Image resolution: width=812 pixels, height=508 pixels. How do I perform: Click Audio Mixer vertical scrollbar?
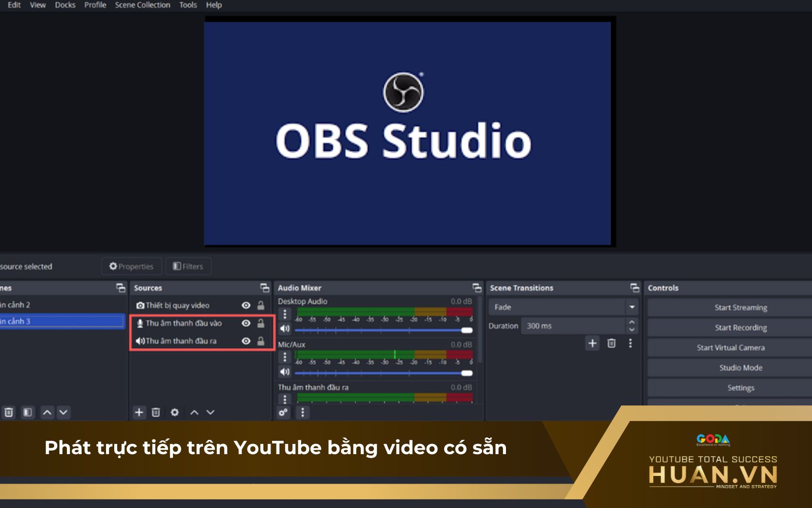[480, 330]
